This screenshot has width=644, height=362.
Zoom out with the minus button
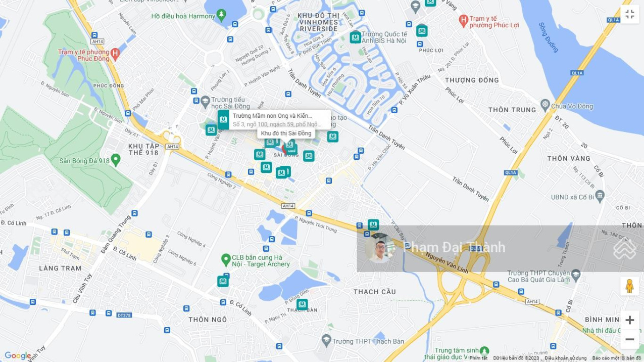(629, 339)
